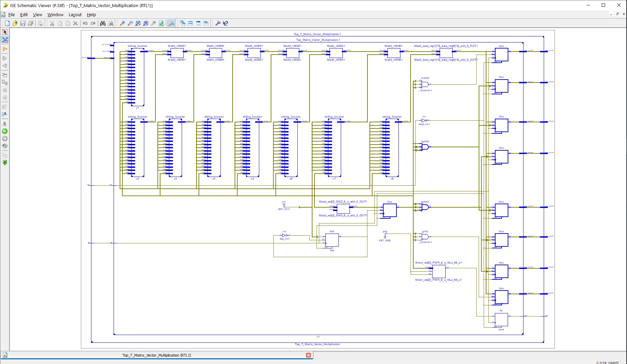This screenshot has height=364, width=627.
Task: Click the application icon in the menu bar
Action: point(3,14)
